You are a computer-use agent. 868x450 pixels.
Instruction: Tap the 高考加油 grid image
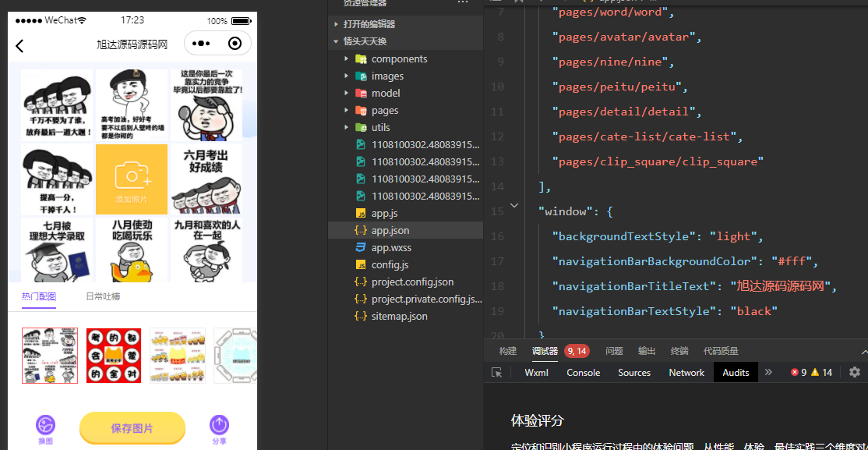pyautogui.click(x=132, y=105)
